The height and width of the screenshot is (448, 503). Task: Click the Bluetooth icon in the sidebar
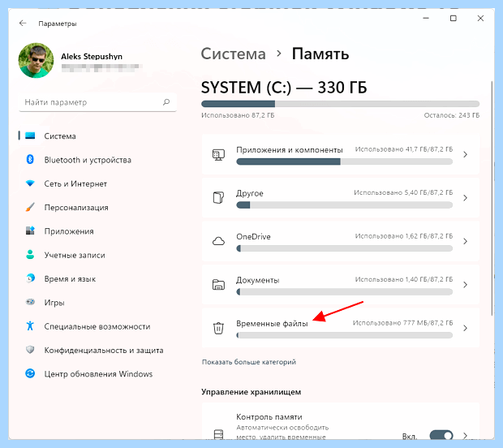[30, 159]
